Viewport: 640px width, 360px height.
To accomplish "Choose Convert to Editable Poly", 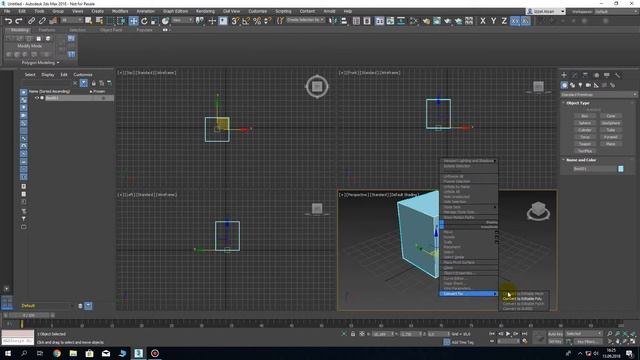I will 522,299.
